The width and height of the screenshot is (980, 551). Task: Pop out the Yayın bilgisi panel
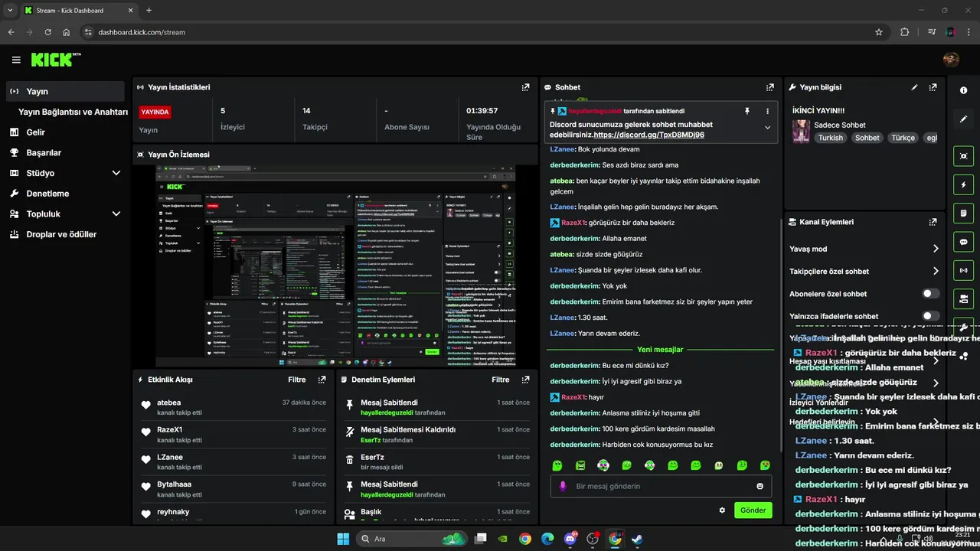coord(933,87)
